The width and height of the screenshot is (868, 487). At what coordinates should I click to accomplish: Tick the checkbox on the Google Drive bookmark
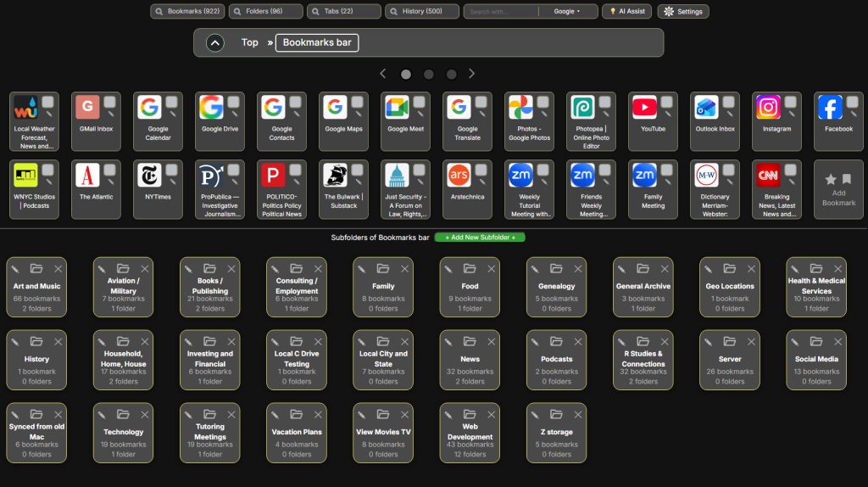[x=233, y=102]
